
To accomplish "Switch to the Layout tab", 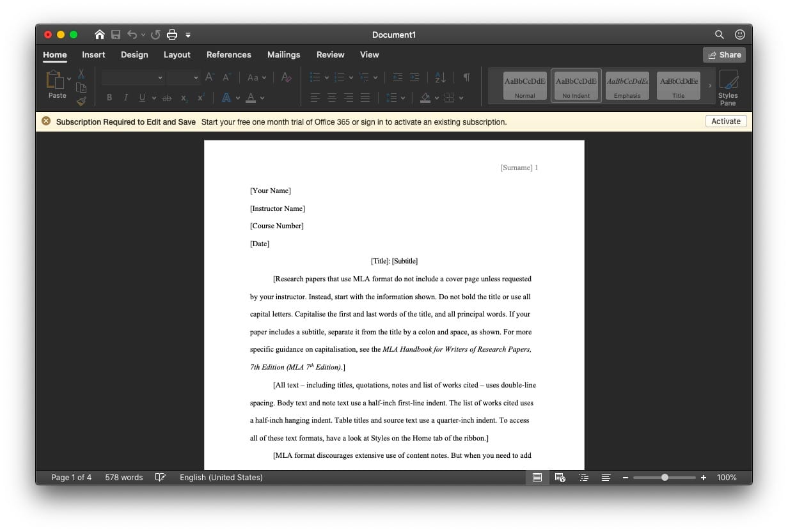I will [x=177, y=55].
